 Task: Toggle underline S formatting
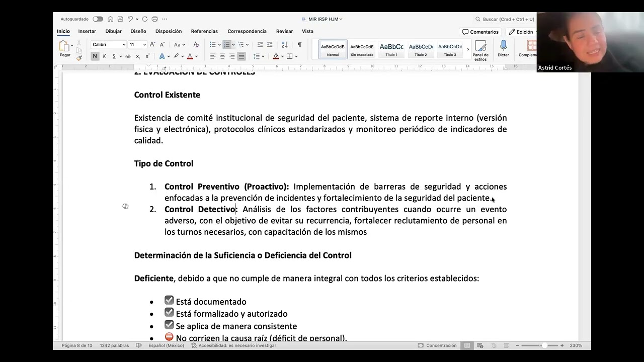pos(114,56)
